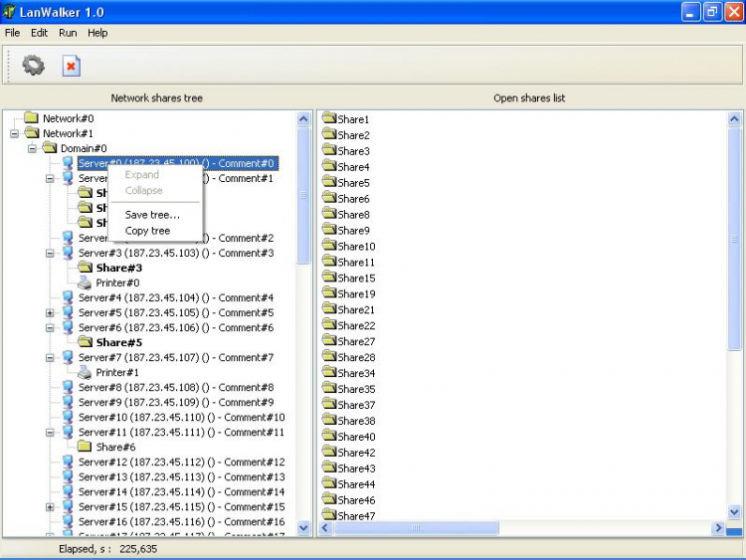Image resolution: width=746 pixels, height=560 pixels.
Task: Collapse the Network#1 tree node
Action: (14, 133)
